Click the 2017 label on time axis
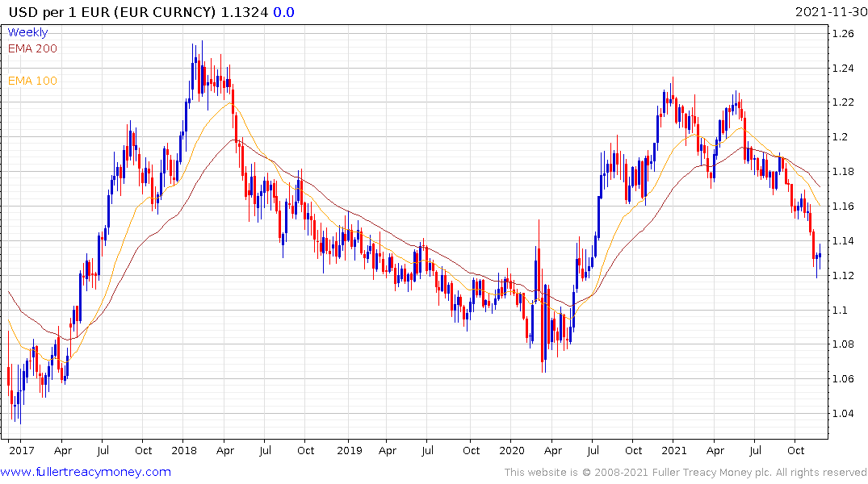The height and width of the screenshot is (484, 868). (x=22, y=451)
